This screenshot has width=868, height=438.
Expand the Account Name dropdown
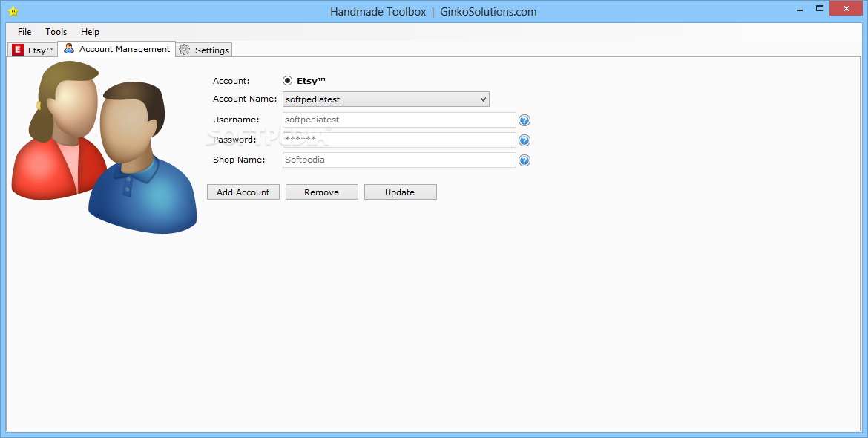[386, 99]
